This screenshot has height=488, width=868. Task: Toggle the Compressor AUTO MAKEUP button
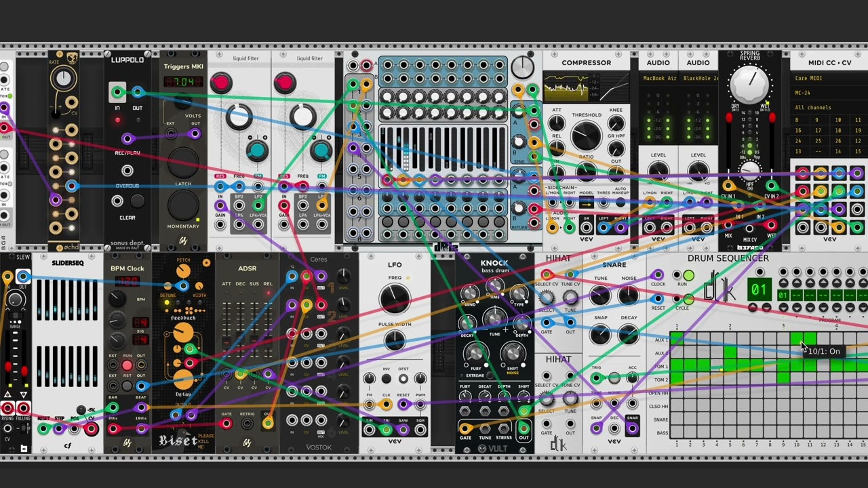click(x=620, y=202)
